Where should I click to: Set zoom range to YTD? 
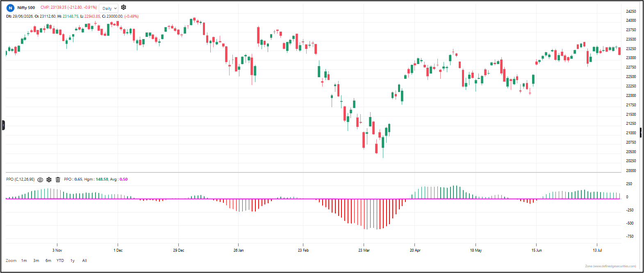[60, 261]
